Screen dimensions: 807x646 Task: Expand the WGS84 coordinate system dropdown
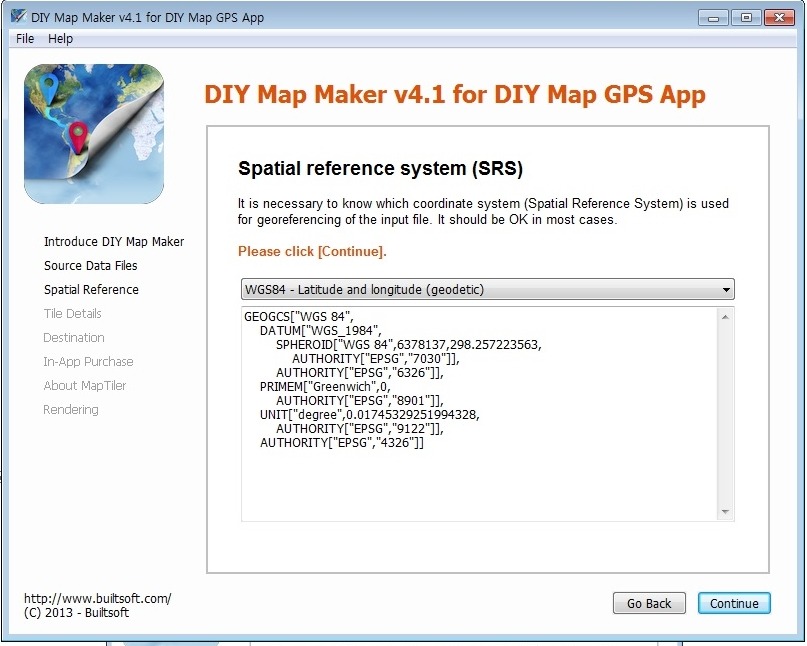(x=487, y=289)
